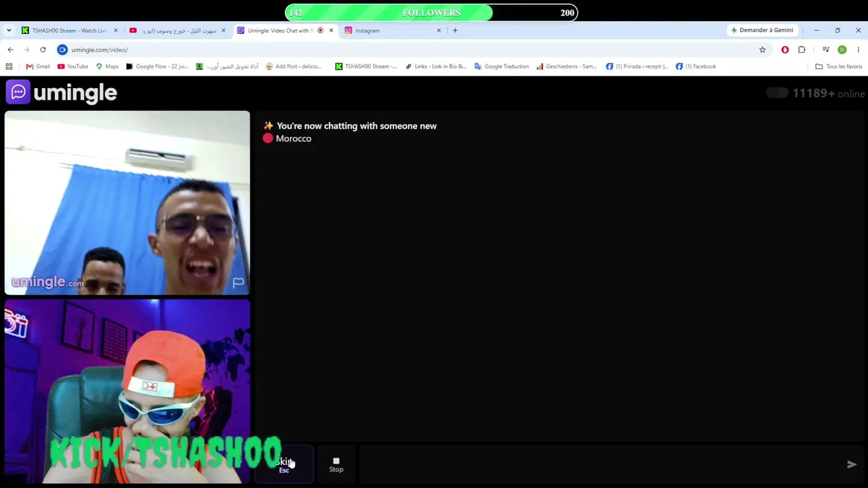
Task: Click "You're now chatting with someone new"
Action: coord(357,126)
